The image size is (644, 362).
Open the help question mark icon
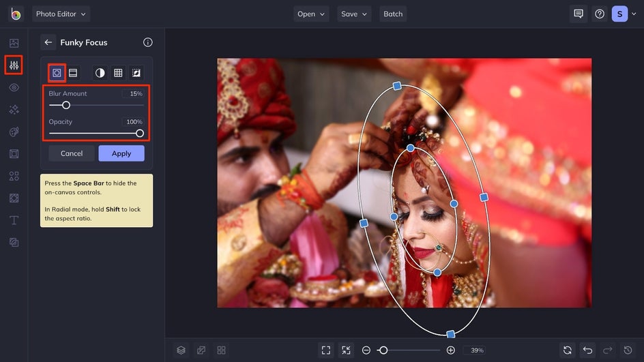coord(600,14)
